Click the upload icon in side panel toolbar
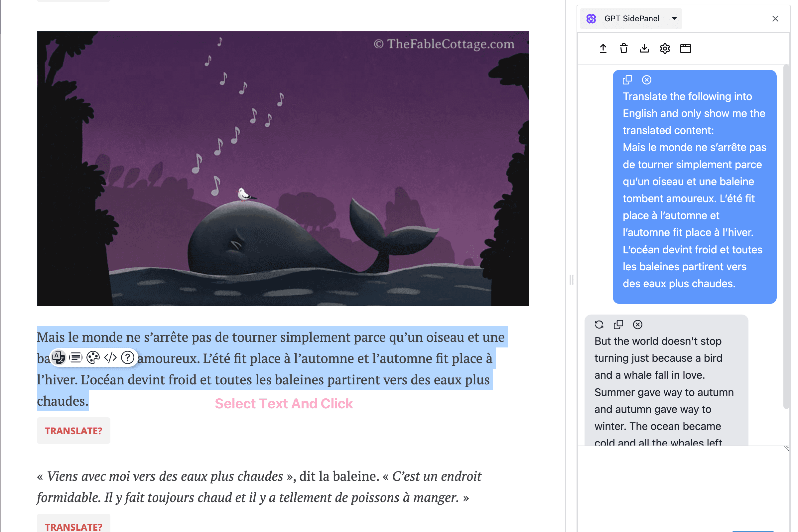 (603, 49)
